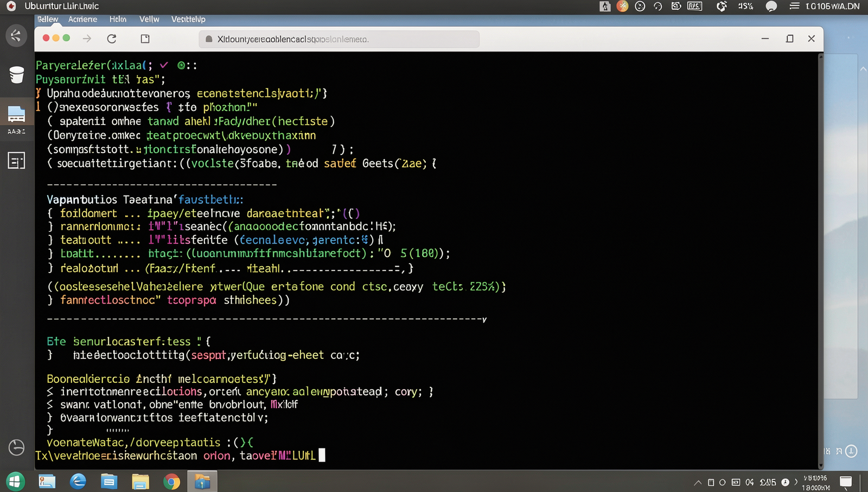
Task: Click the red window dot button
Action: click(46, 38)
